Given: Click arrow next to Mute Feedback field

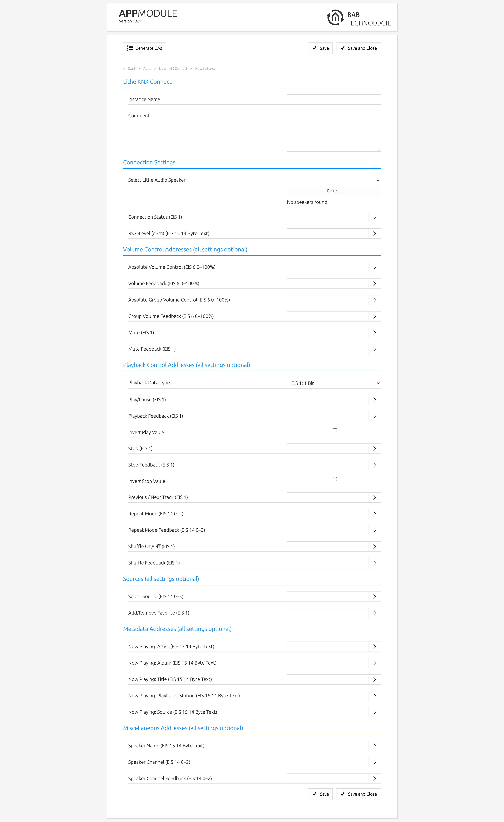Looking at the screenshot, I should [x=374, y=349].
